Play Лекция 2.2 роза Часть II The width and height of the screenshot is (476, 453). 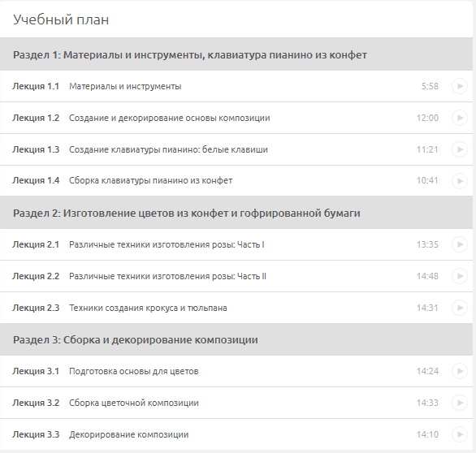[460, 276]
